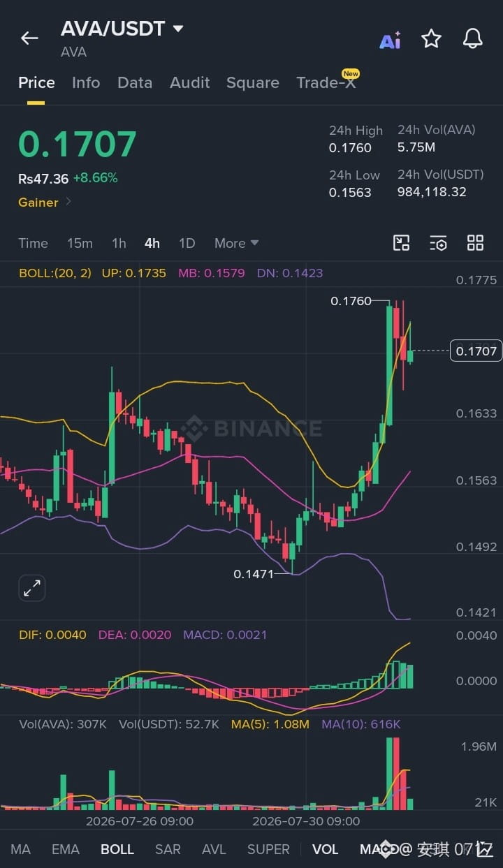Screen dimensions: 503x868
Task: Select the 4h interval
Action: tap(152, 243)
